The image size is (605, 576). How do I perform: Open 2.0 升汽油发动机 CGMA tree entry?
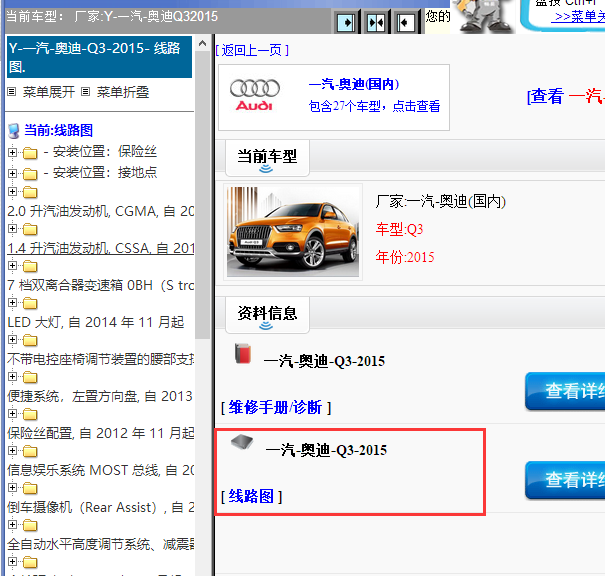[x=100, y=211]
